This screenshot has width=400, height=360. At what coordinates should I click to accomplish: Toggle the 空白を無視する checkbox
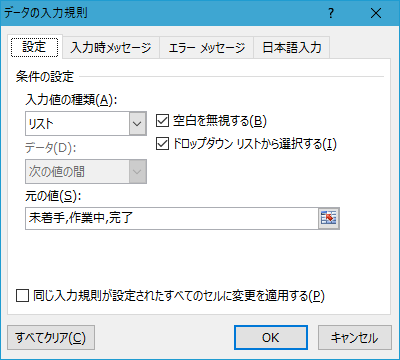(x=162, y=121)
